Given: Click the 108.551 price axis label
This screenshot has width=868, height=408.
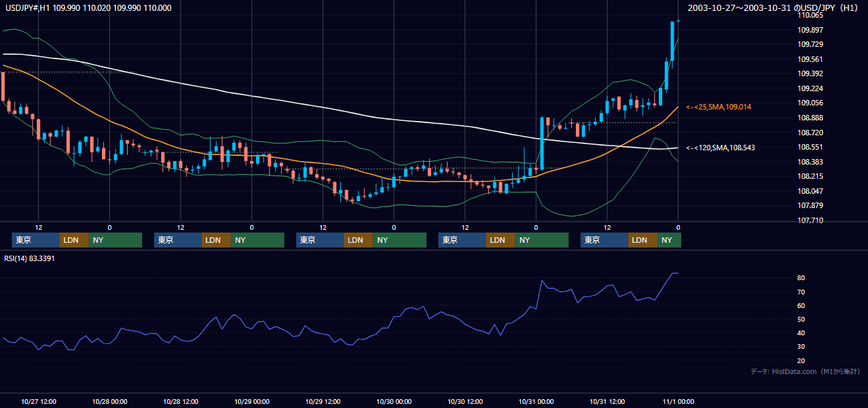Looking at the screenshot, I should point(810,147).
